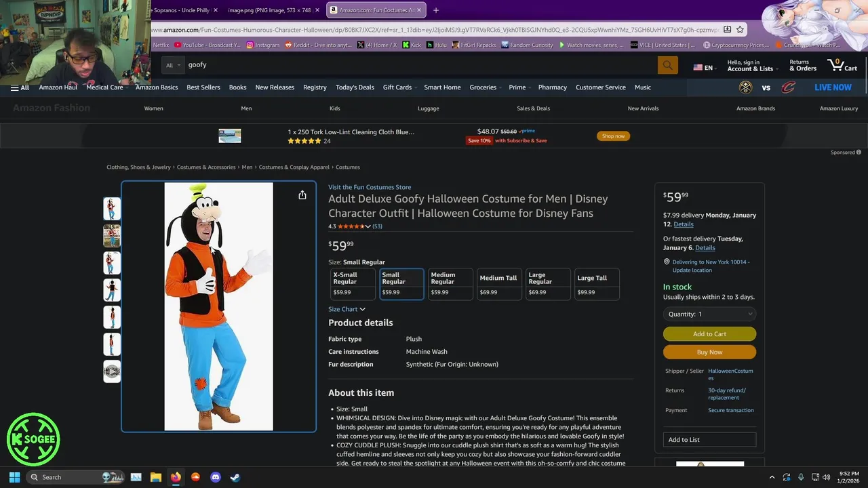Image resolution: width=868 pixels, height=488 pixels.
Task: Select size Small Regular
Action: pyautogui.click(x=401, y=283)
